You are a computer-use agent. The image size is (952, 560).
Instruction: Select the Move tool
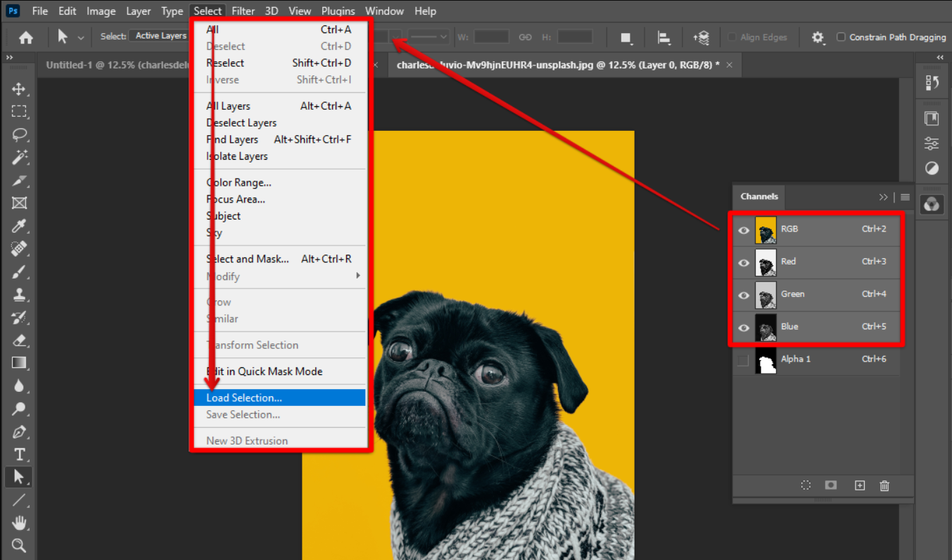(x=18, y=89)
